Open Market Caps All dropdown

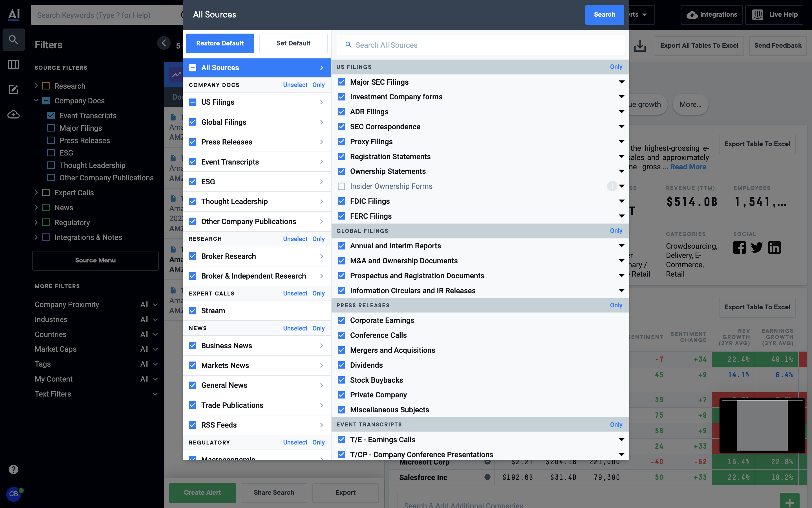149,349
